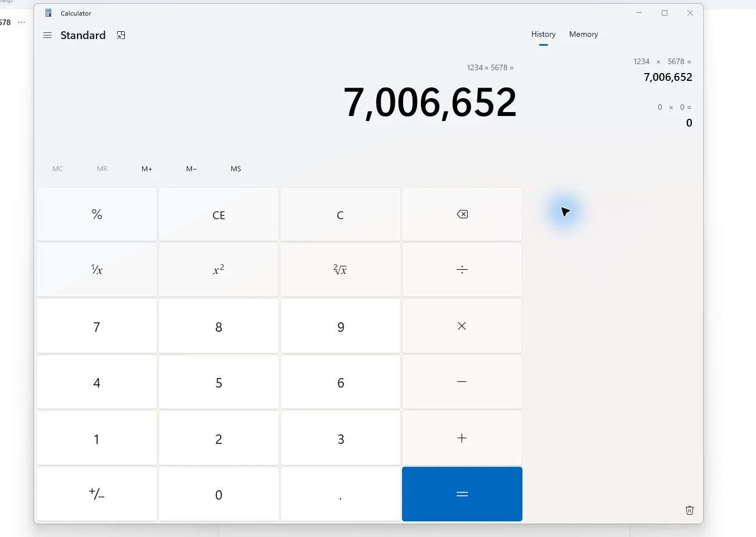Image resolution: width=756 pixels, height=537 pixels.
Task: Switch to the Memory tab
Action: (x=584, y=34)
